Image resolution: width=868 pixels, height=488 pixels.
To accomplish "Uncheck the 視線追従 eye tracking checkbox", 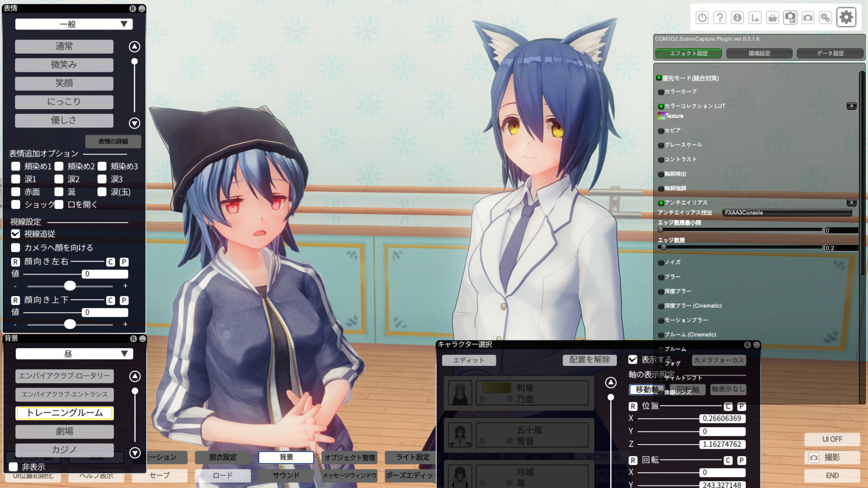I will [16, 234].
